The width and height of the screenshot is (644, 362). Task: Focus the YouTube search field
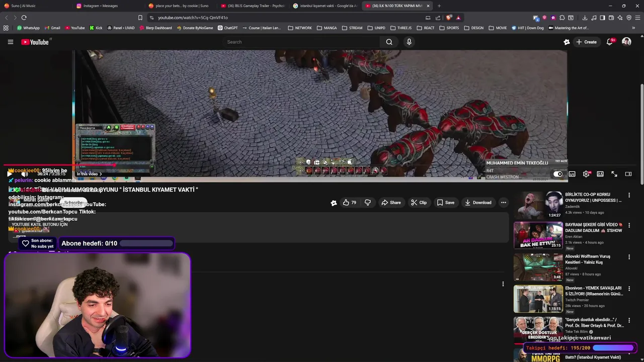[301, 42]
